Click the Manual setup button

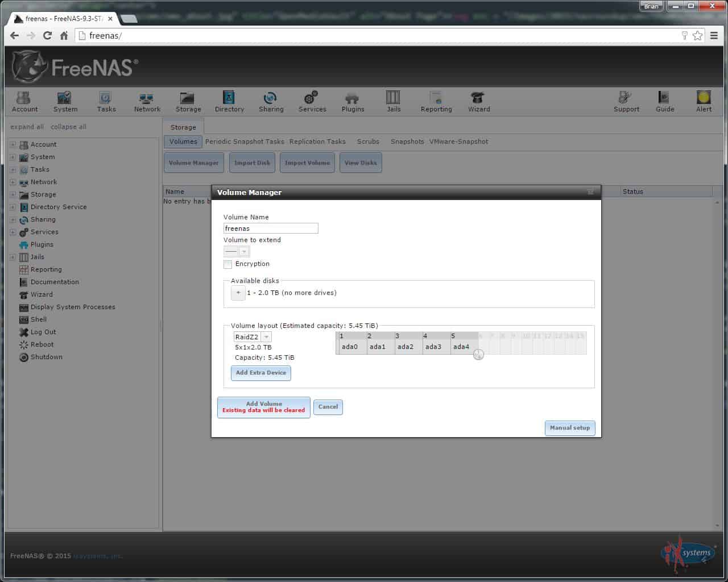point(570,428)
